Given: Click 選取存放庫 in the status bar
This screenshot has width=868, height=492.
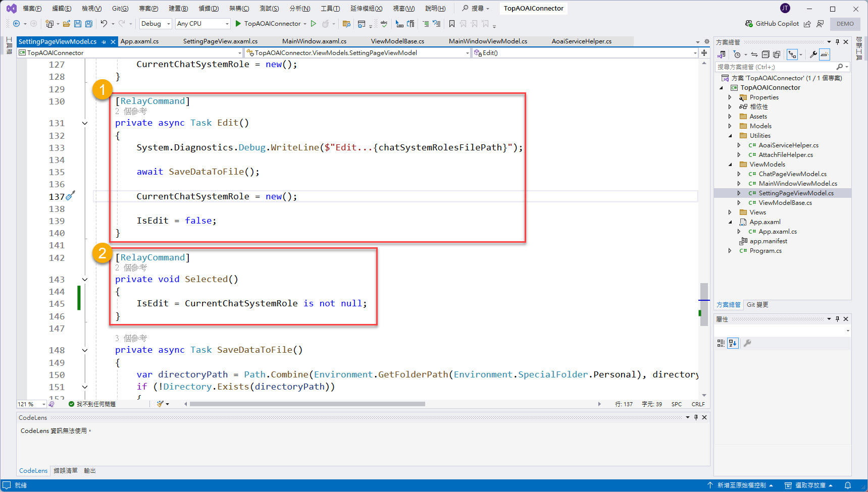Looking at the screenshot, I should point(809,485).
